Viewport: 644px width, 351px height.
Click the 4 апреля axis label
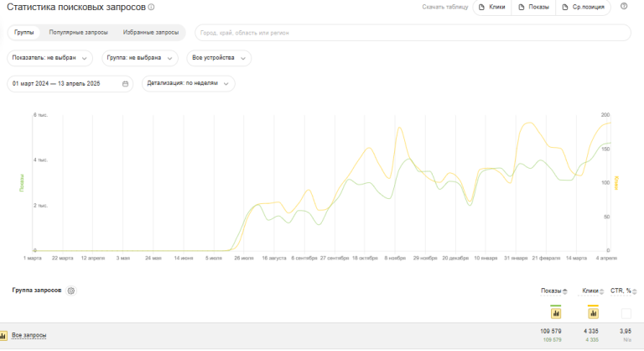tap(606, 258)
